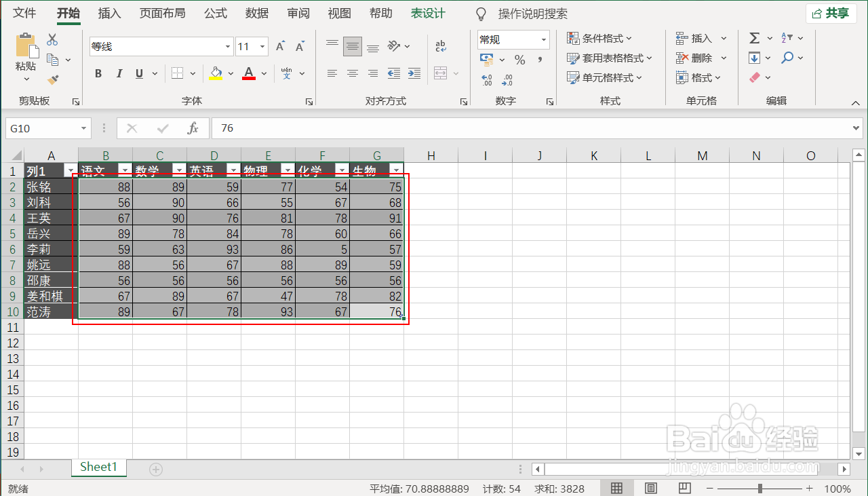Image resolution: width=868 pixels, height=496 pixels.
Task: Open 套用表格格式 table format menu
Action: pos(610,58)
